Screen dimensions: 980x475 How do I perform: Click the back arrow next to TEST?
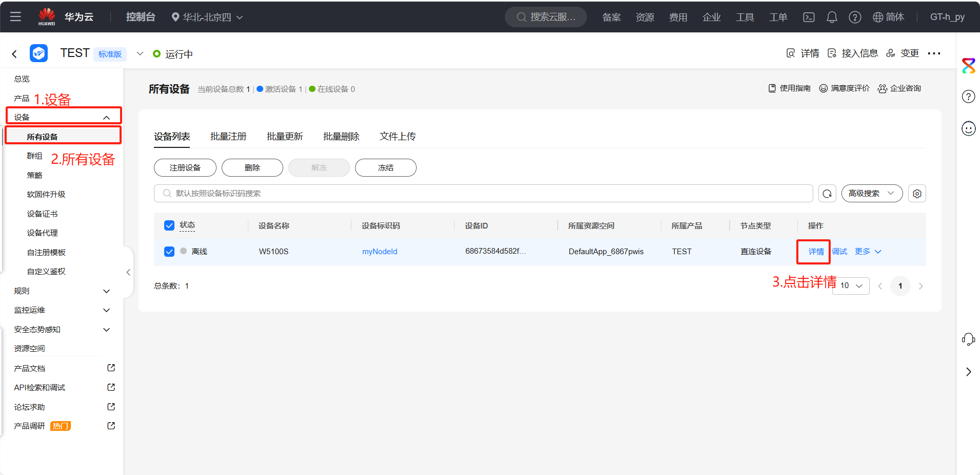(x=14, y=54)
